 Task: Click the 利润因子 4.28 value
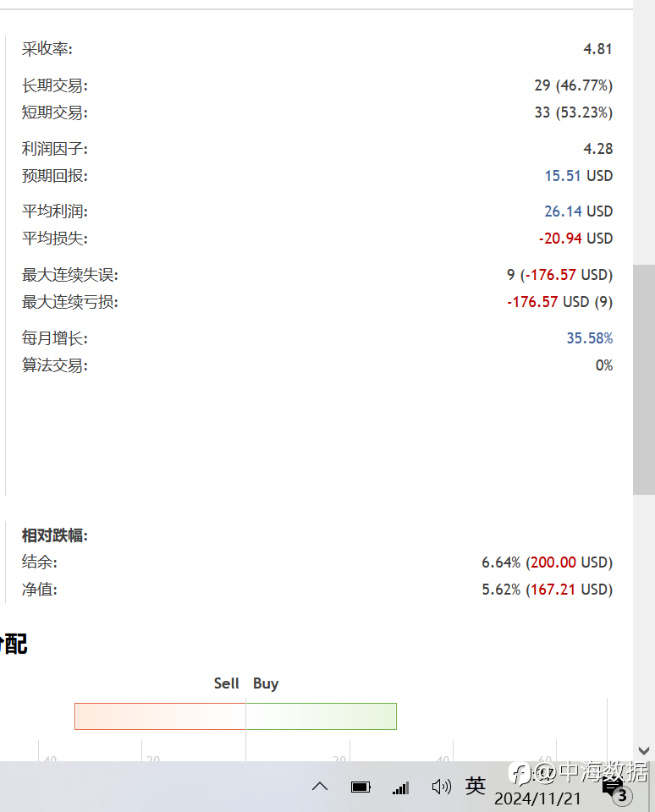[598, 149]
